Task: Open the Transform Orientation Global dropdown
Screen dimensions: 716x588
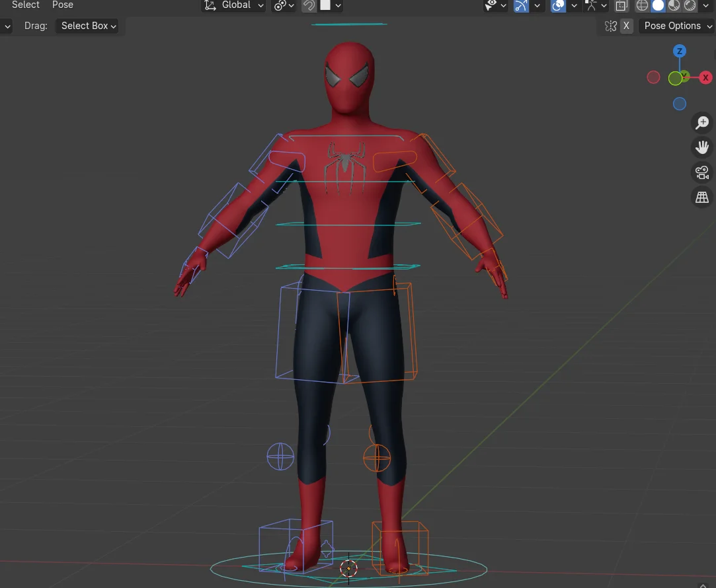Action: click(233, 6)
